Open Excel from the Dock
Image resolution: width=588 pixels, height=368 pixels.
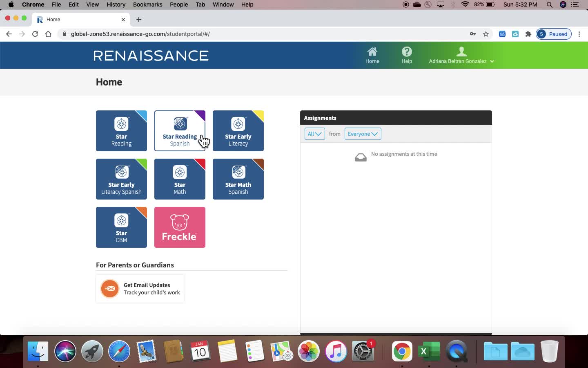(x=429, y=351)
